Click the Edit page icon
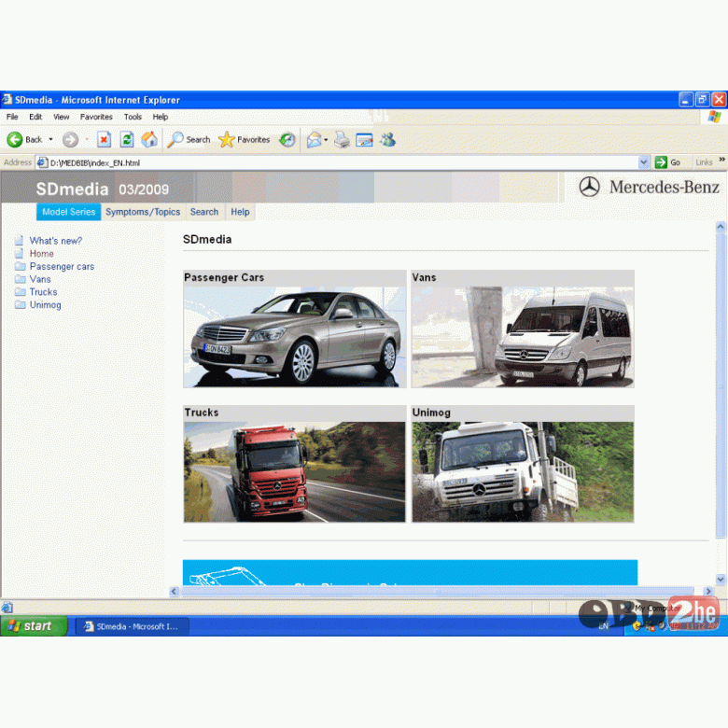The height and width of the screenshot is (728, 728). (364, 139)
